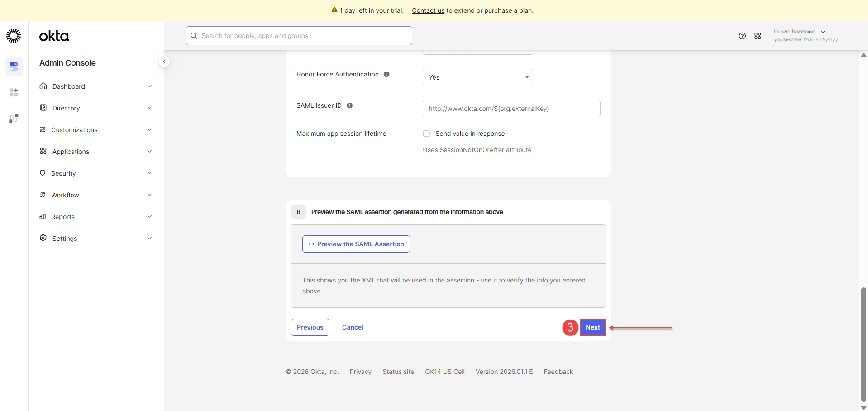Click the SAML Issuer ID input field
Viewport: 868px width, 411px height.
pos(511,109)
